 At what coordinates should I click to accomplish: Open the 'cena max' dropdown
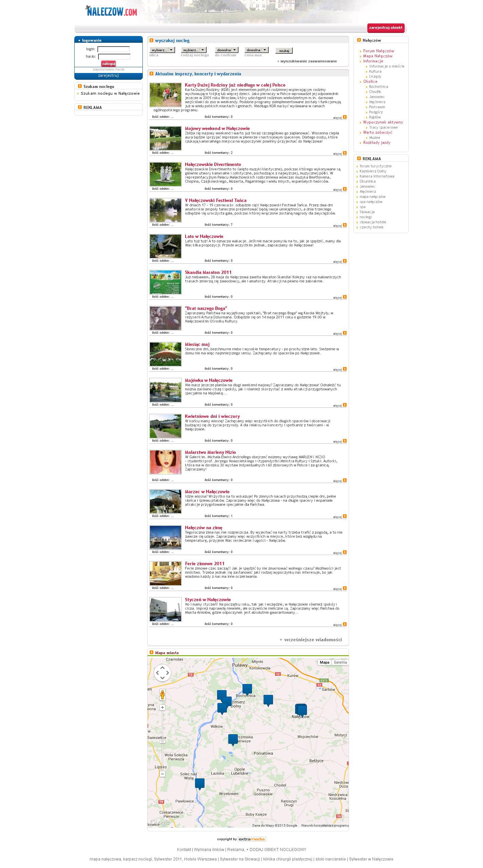tap(256, 50)
